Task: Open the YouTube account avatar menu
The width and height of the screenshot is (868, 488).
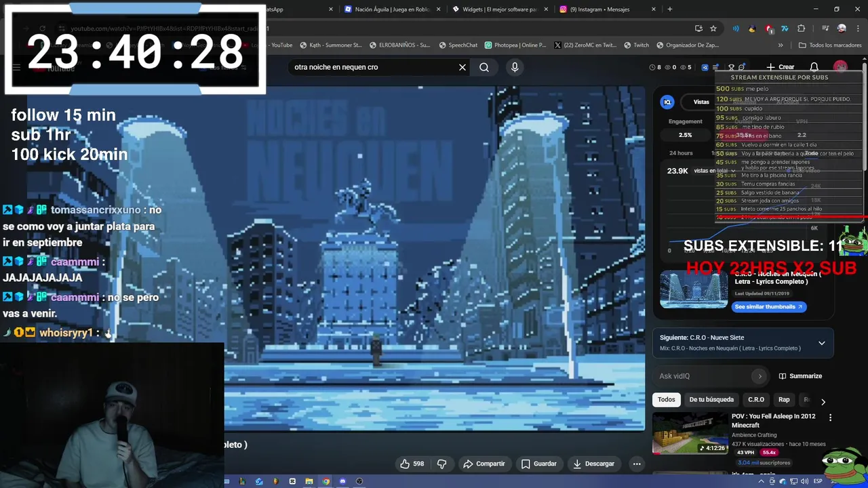Action: [x=841, y=67]
